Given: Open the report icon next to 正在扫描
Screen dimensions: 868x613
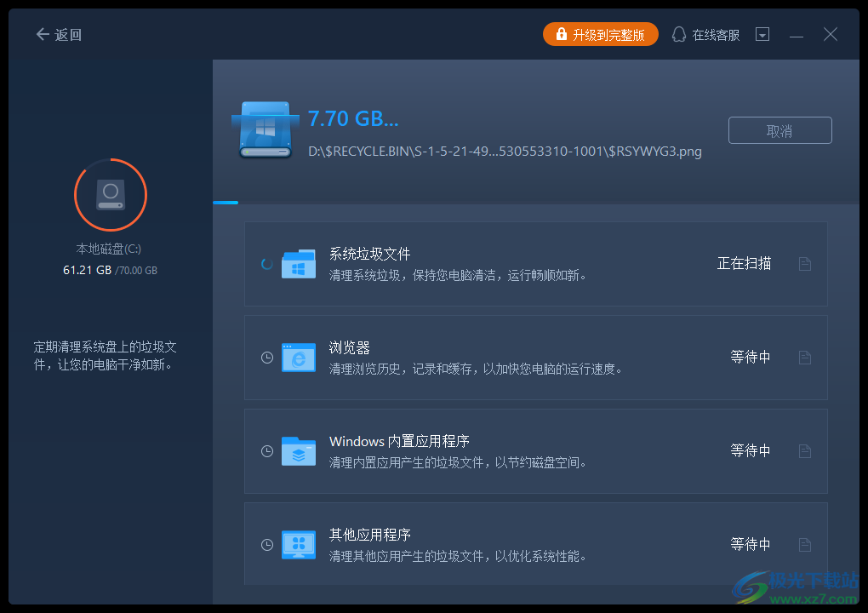Looking at the screenshot, I should tap(804, 264).
